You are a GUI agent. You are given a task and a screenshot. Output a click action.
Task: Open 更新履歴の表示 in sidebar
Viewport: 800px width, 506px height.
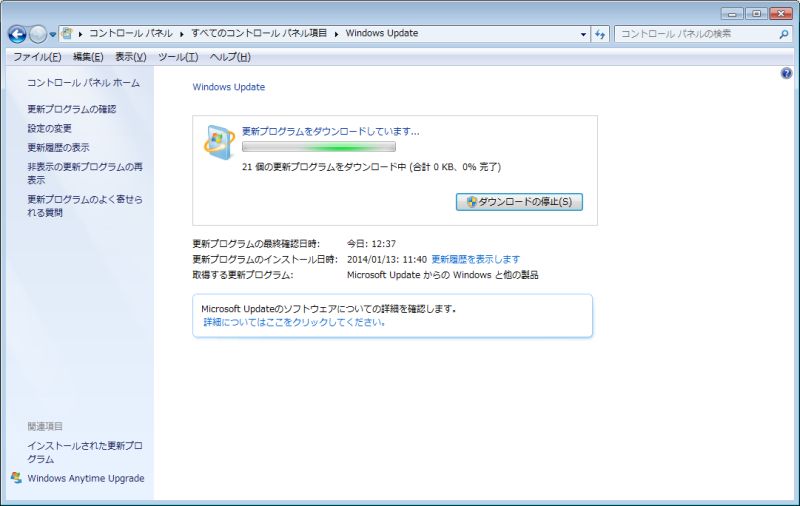pyautogui.click(x=58, y=148)
